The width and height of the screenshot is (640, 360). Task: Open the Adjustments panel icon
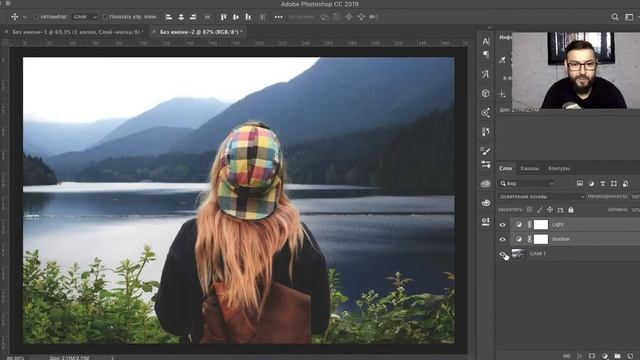pos(485,222)
